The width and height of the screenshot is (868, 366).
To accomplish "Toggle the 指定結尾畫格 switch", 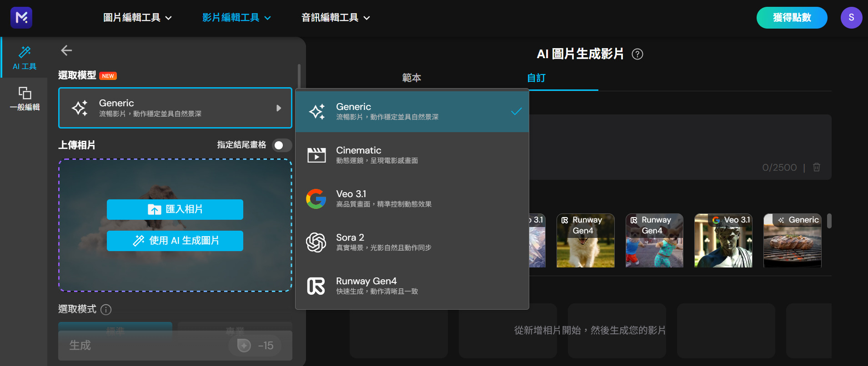I will click(x=282, y=145).
